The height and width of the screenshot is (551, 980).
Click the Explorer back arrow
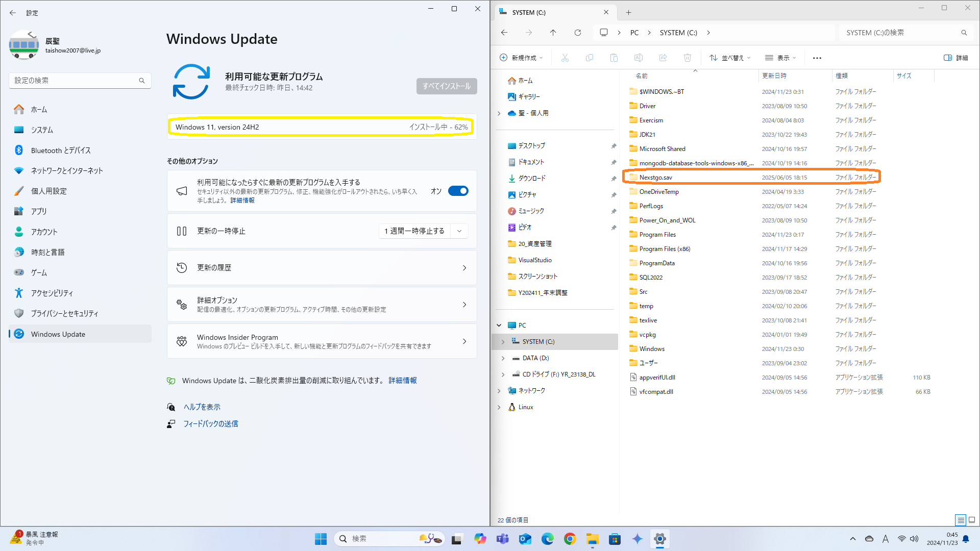pos(504,33)
